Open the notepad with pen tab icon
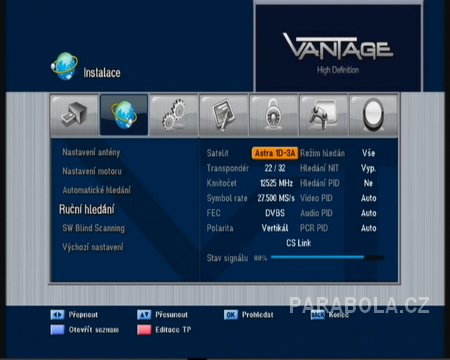Image resolution: width=450 pixels, height=360 pixels. pyautogui.click(x=224, y=115)
